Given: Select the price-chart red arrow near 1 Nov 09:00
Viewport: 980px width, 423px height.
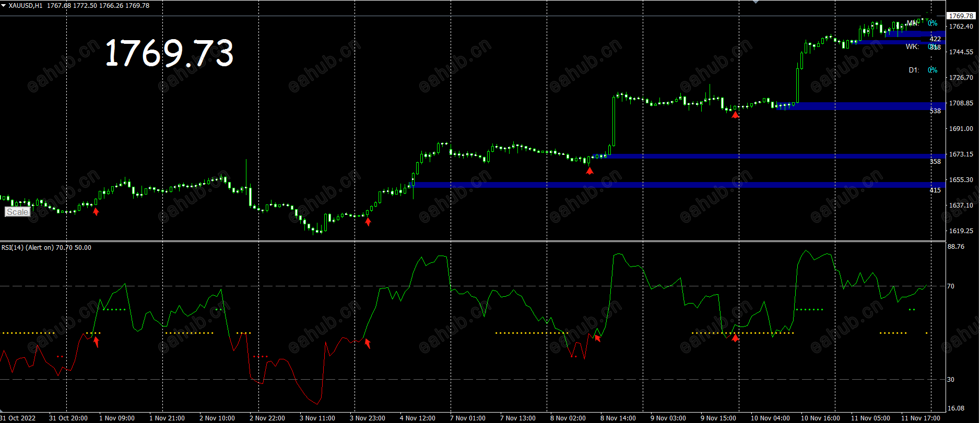Looking at the screenshot, I should [x=96, y=211].
